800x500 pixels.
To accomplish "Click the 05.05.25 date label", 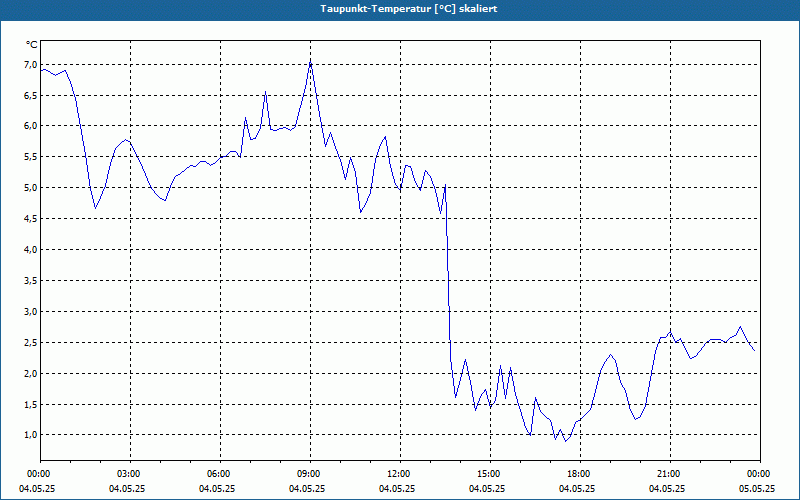I will click(757, 489).
